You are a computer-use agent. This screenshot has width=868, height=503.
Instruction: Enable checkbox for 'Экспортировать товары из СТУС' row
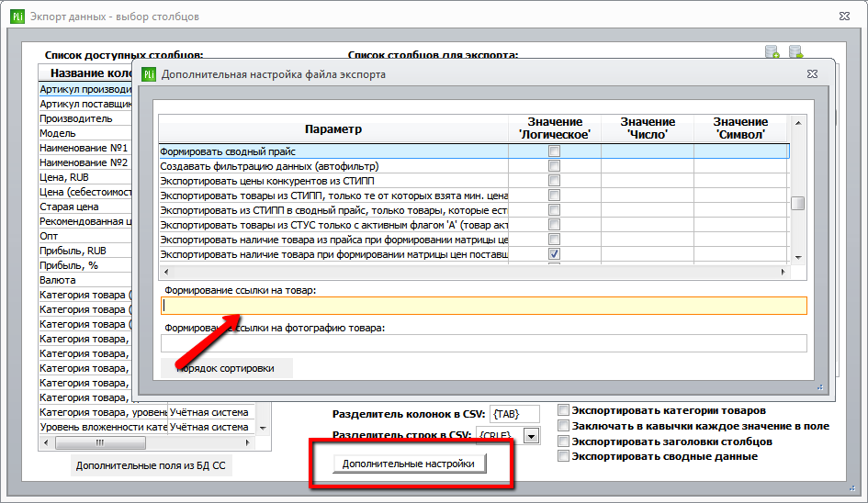pos(554,225)
